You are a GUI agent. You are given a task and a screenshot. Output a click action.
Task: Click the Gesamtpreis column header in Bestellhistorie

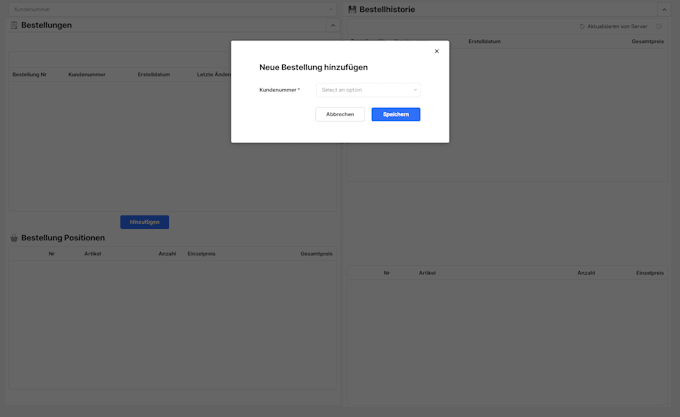click(647, 42)
